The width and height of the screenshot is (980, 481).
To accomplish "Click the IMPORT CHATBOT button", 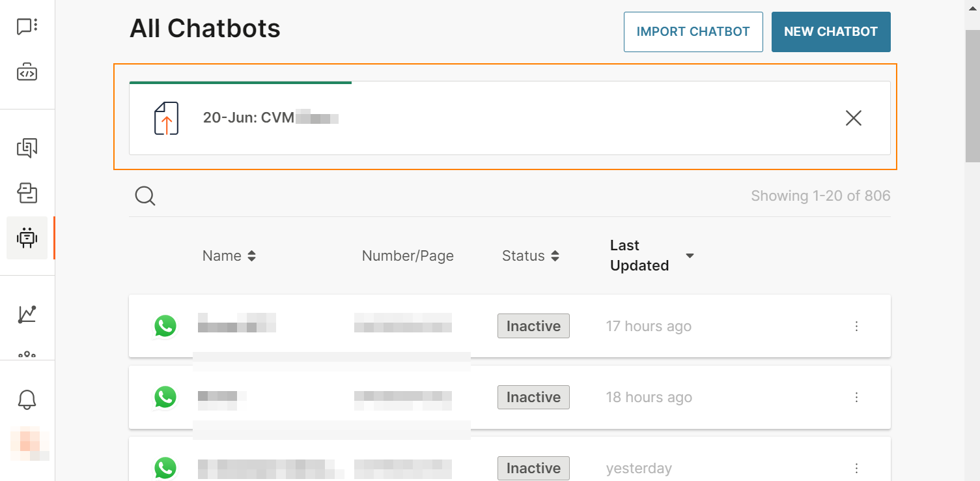I will 693,32.
